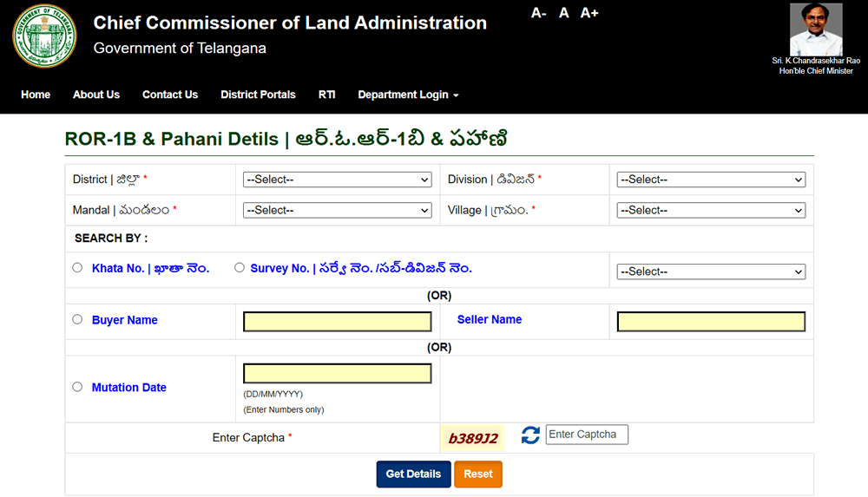The image size is (868, 497).
Task: Open the RTI menu item
Action: click(x=326, y=95)
